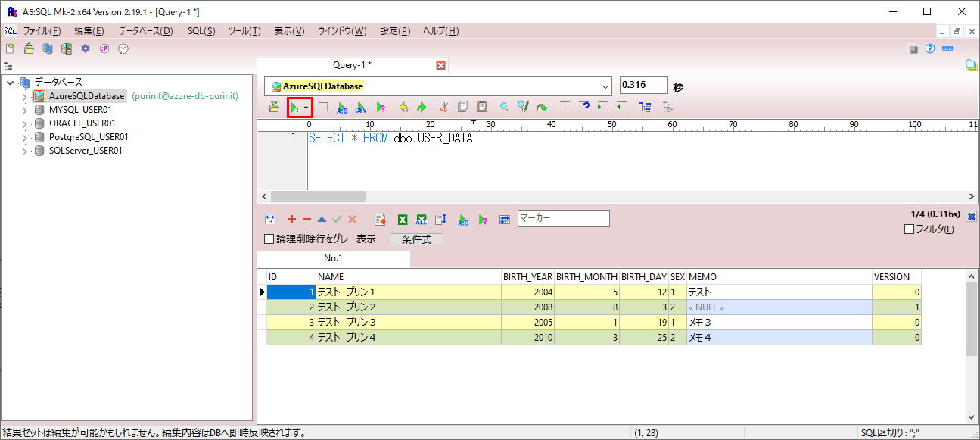
Task: Click the decrease indent icon
Action: click(x=622, y=107)
